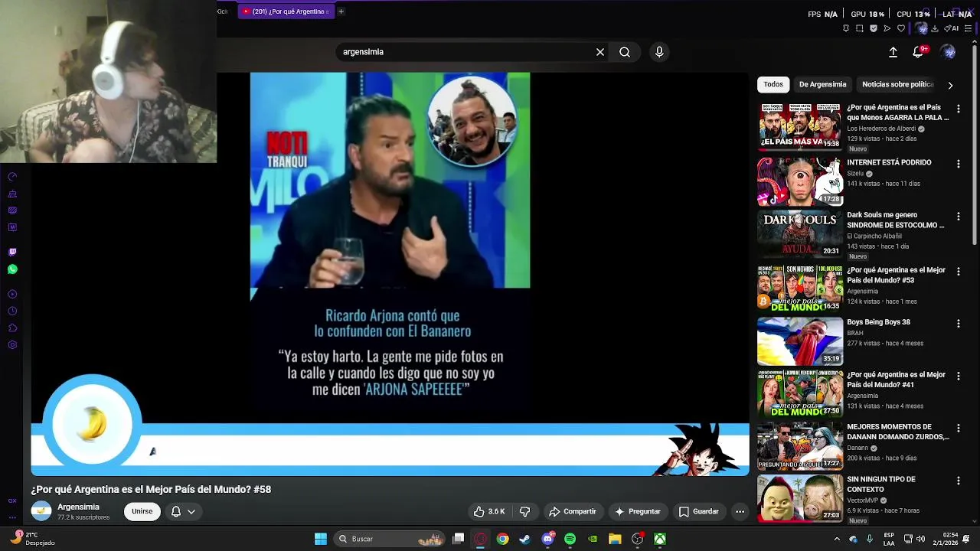The width and height of the screenshot is (980, 551).
Task: Show more filter chips with right arrow
Action: tap(950, 85)
